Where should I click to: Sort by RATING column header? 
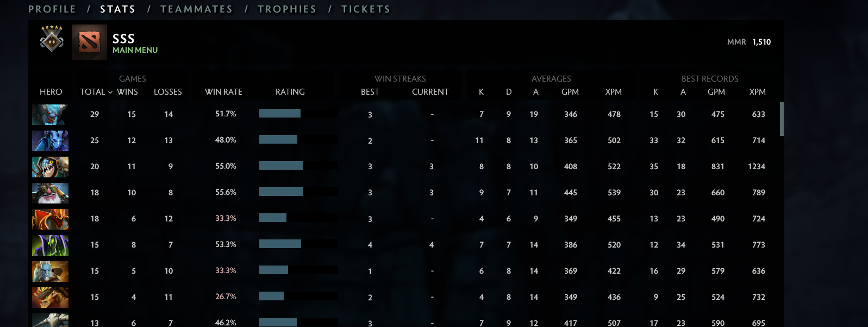pyautogui.click(x=290, y=92)
